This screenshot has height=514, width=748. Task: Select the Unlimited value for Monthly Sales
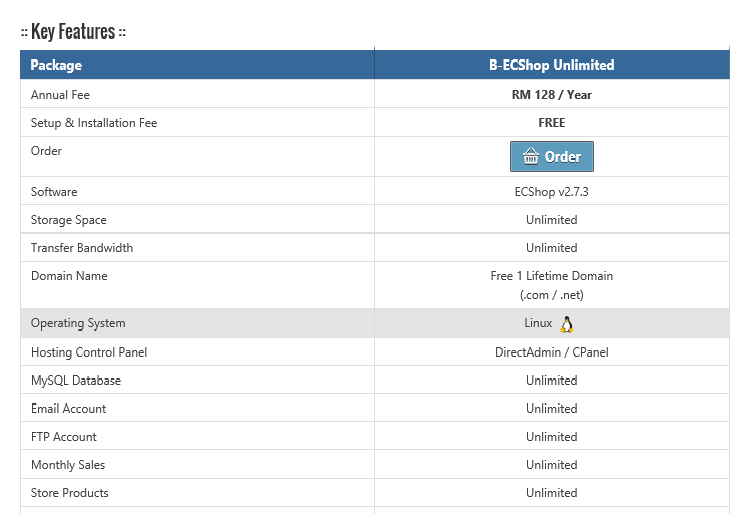(551, 465)
